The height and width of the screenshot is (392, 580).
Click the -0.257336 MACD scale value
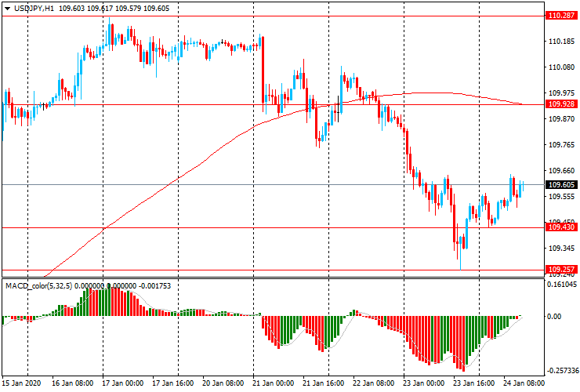(x=561, y=371)
